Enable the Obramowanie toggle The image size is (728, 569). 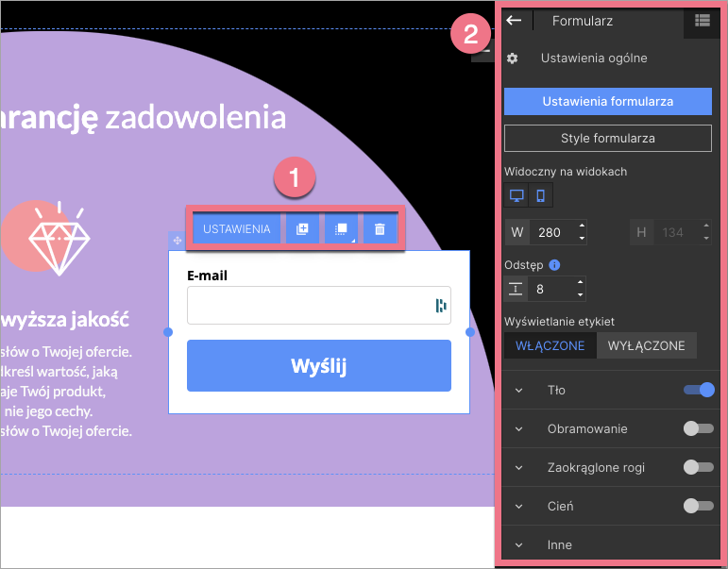click(698, 428)
